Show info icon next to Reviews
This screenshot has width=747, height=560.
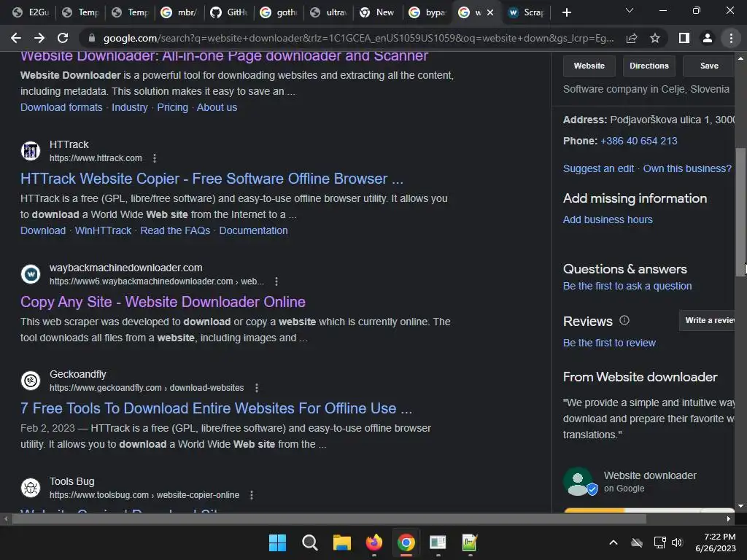[x=624, y=321]
